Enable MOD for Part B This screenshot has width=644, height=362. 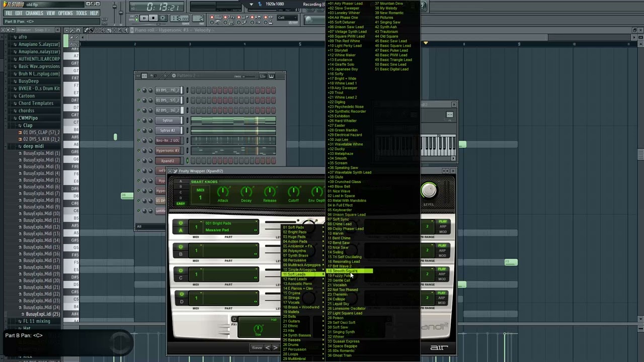(x=443, y=255)
